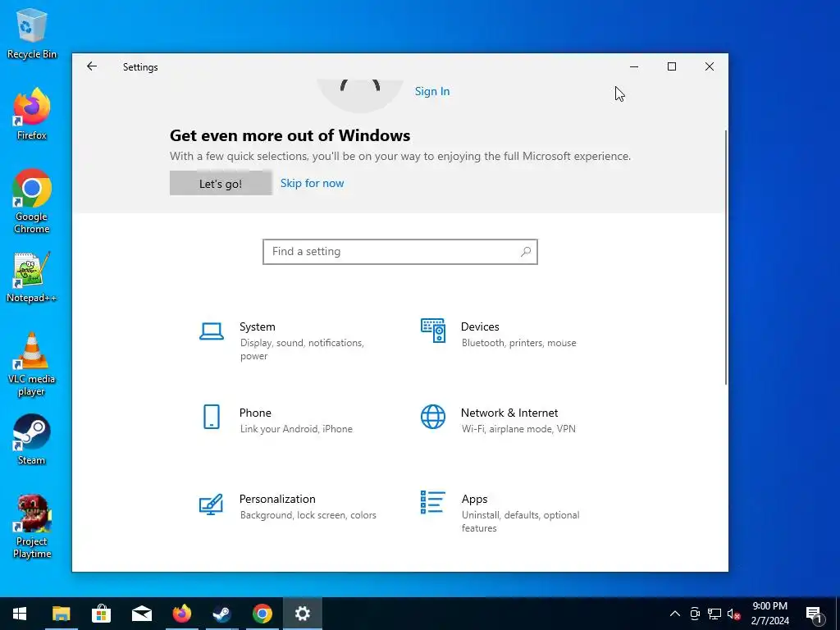Click 'Display, sound, notifications, power' description
This screenshot has width=840, height=630.
tap(302, 349)
